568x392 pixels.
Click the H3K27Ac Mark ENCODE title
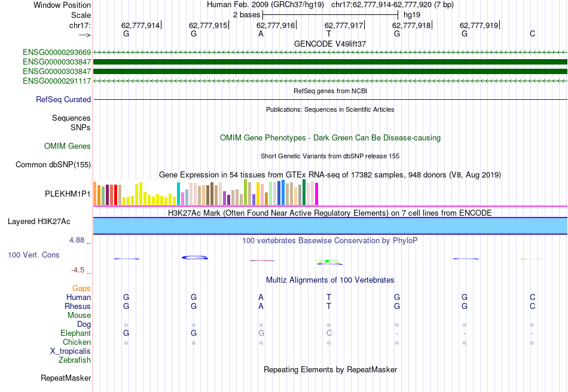tap(329, 213)
